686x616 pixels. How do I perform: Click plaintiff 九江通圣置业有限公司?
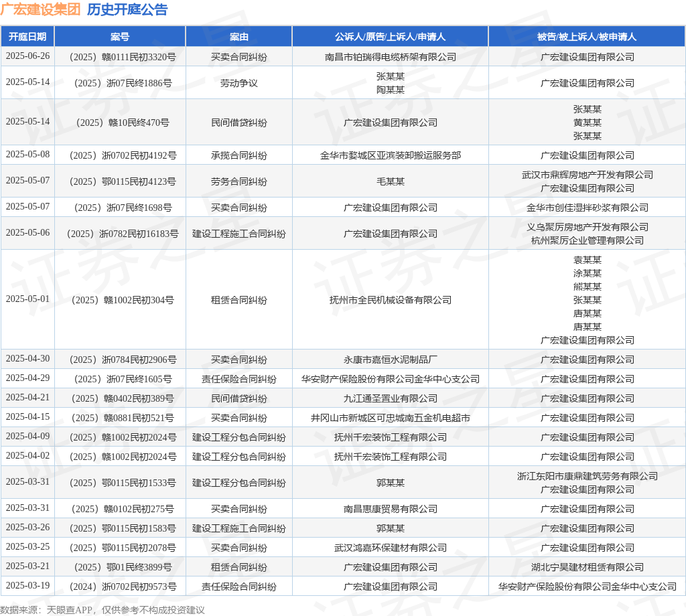[391, 398]
